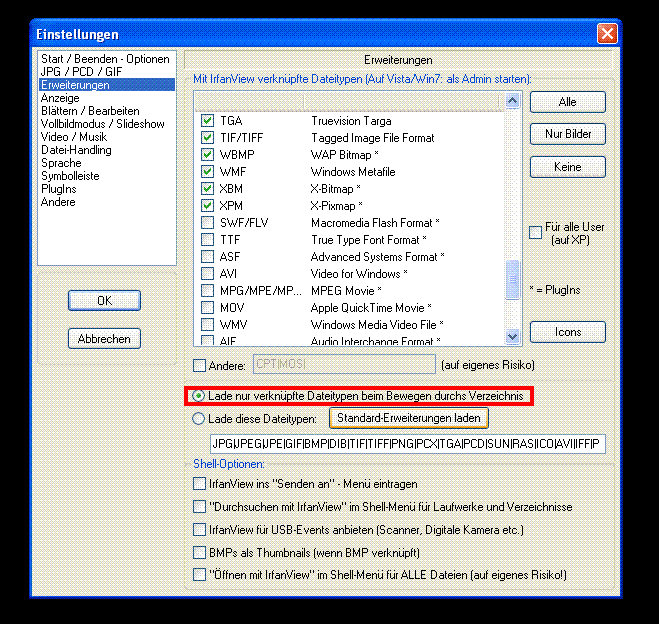Open 'Start / Beenden - Optionen' category
Image resolution: width=659 pixels, height=624 pixels.
(x=105, y=59)
